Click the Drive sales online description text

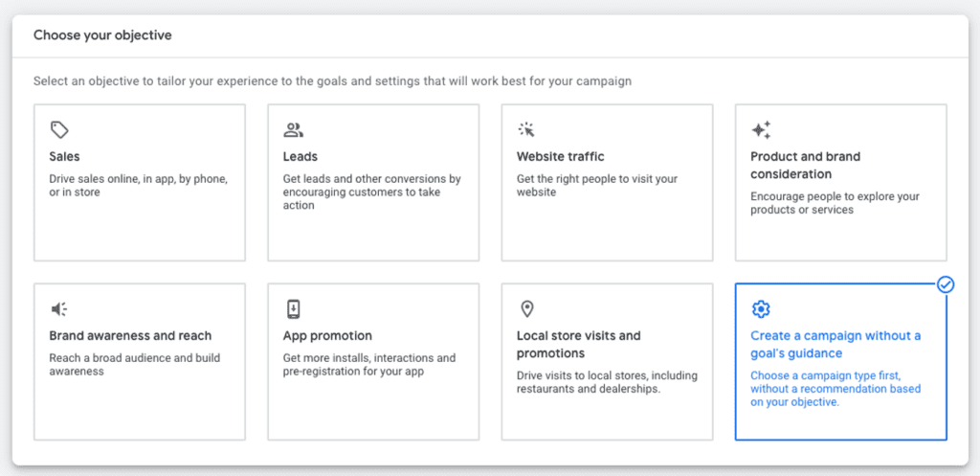(139, 186)
